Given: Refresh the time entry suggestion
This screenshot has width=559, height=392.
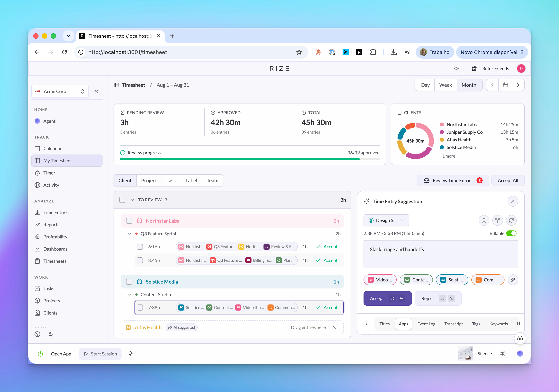Looking at the screenshot, I should pos(511,220).
